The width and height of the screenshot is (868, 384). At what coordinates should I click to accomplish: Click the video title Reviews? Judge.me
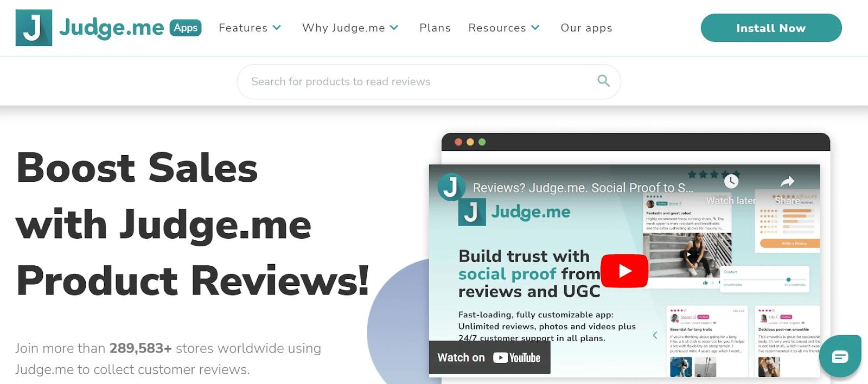tap(583, 188)
